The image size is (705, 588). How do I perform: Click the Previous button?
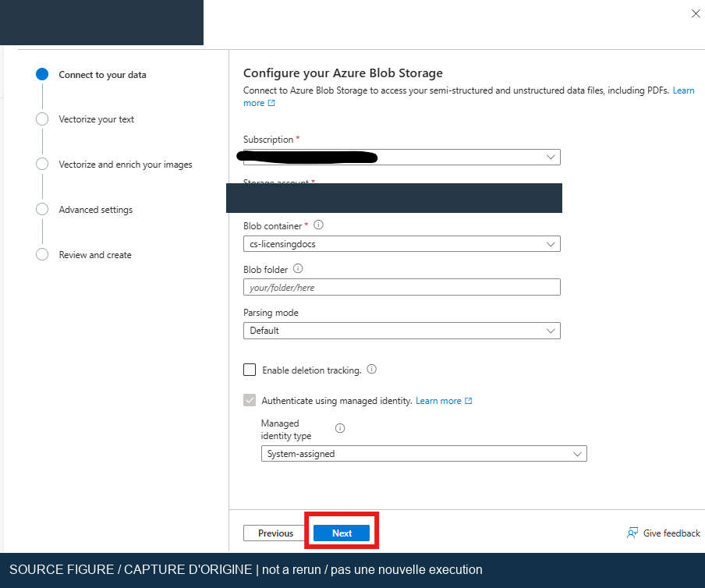coord(275,533)
